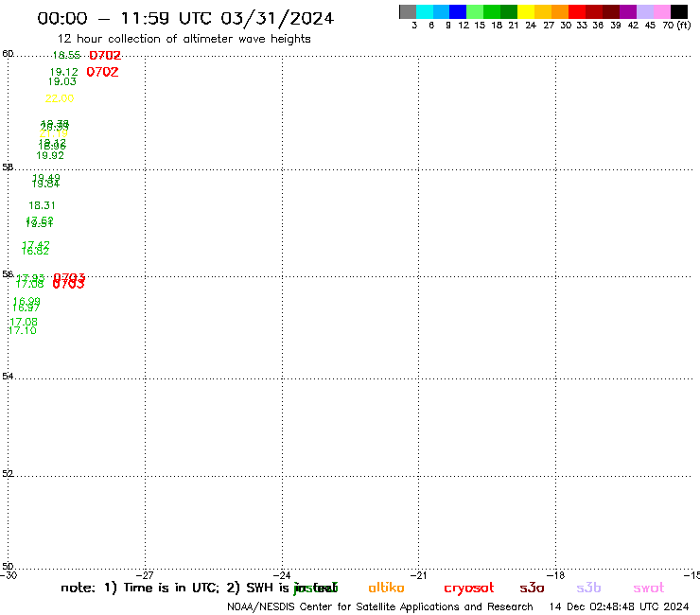
Task: Click the longitude axis label '-27'
Action: coord(145,575)
